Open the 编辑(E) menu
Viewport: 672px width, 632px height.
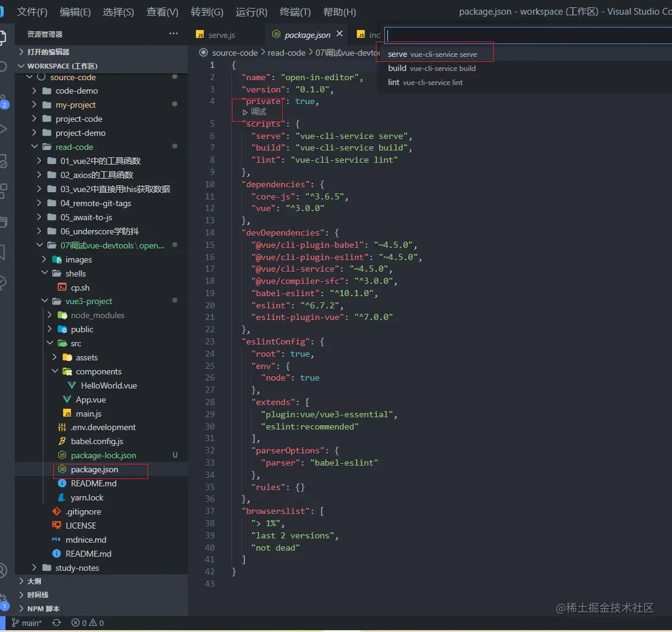[x=75, y=12]
